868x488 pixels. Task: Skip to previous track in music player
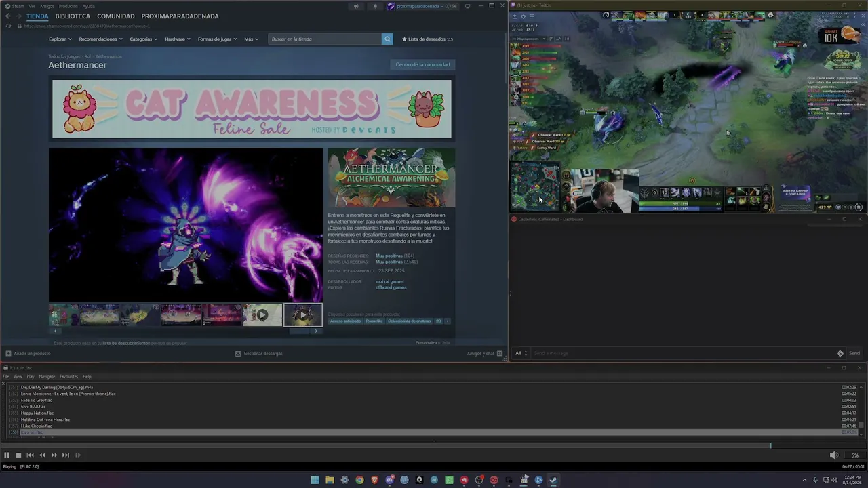(x=30, y=455)
